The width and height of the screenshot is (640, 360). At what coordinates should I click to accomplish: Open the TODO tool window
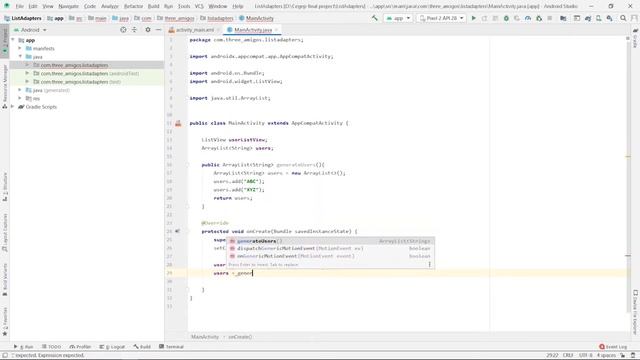(51, 347)
